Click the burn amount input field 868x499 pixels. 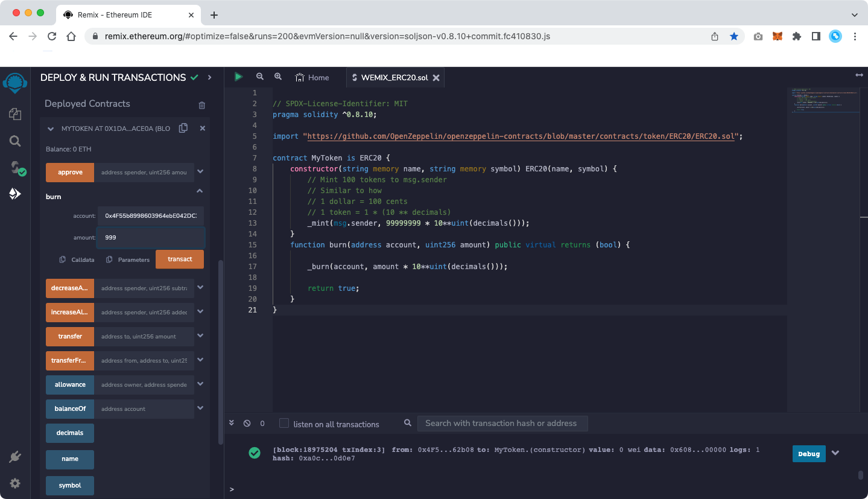pyautogui.click(x=151, y=238)
